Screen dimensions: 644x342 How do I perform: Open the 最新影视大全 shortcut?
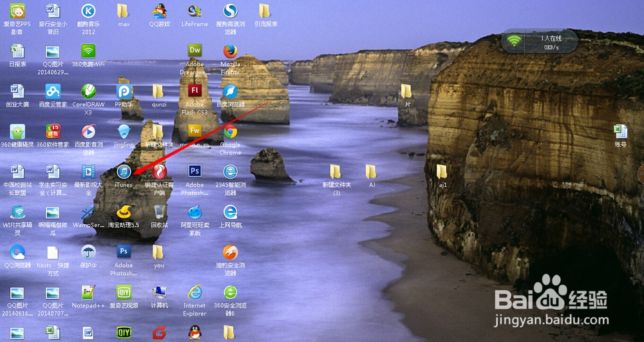88,171
